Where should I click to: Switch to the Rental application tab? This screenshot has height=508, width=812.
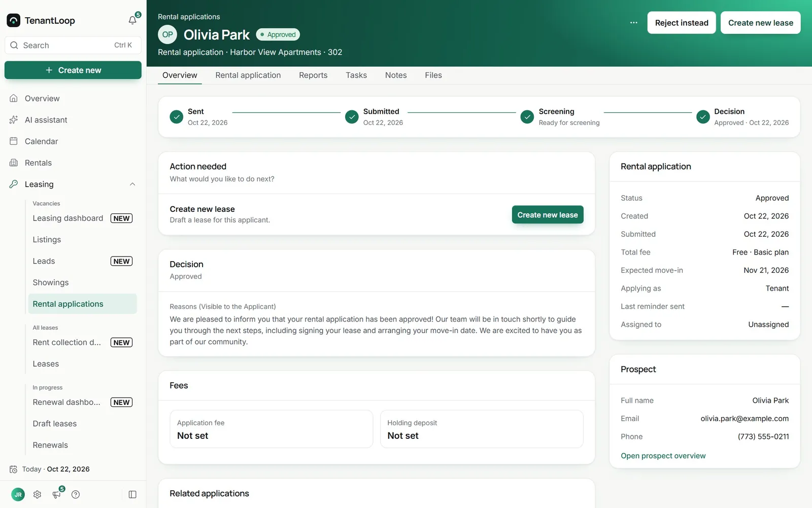pos(248,75)
